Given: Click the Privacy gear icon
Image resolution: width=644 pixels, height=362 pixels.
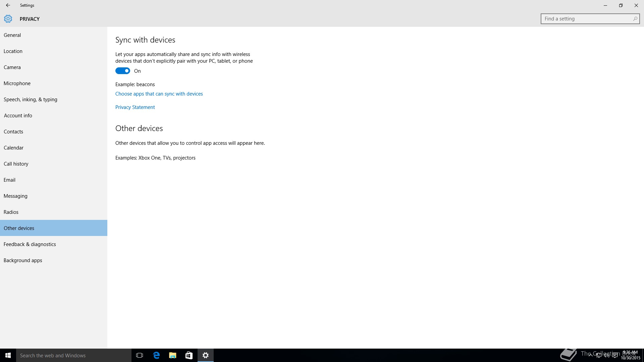Looking at the screenshot, I should point(8,19).
